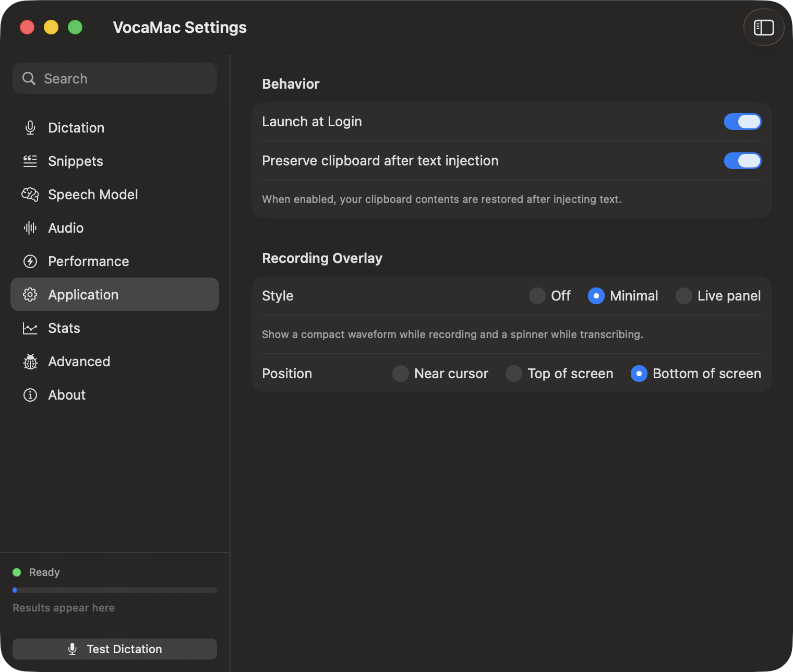Maximize the window with the green button
Screen dimensions: 793x672
[75, 27]
